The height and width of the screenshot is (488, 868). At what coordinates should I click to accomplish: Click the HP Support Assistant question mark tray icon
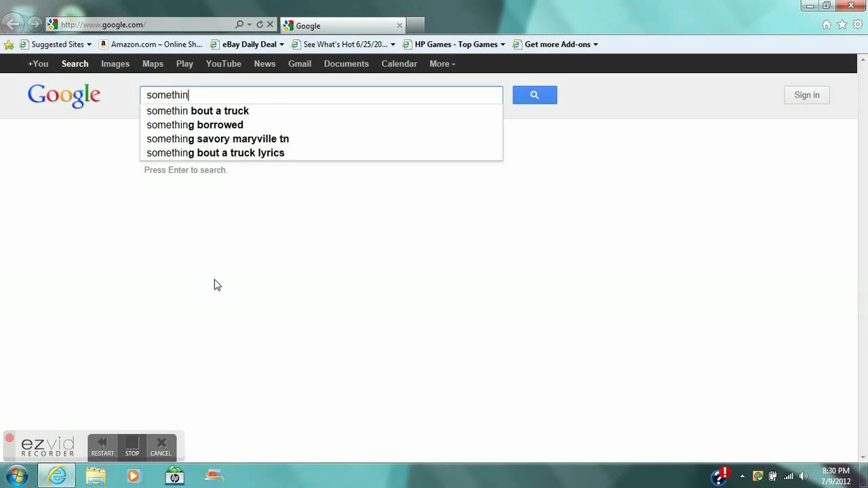[719, 476]
